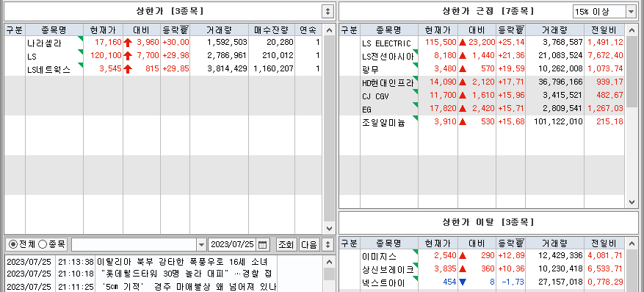Click LS네트웍스 volume 3,814,429

point(227,69)
